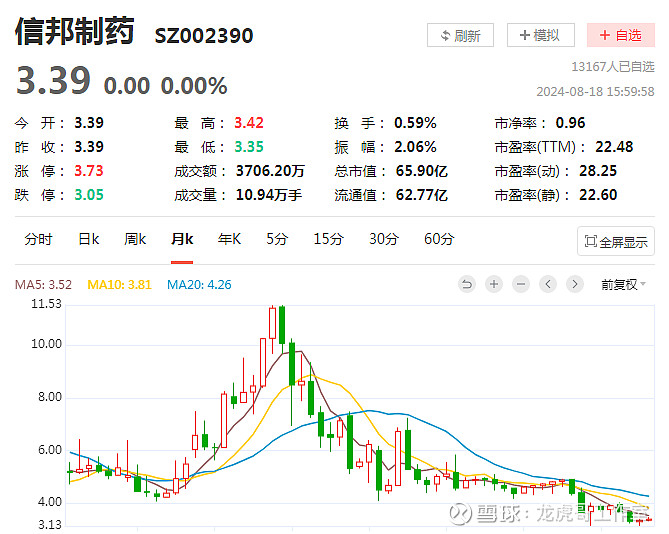Click the 3.13 y-axis label

(49, 525)
